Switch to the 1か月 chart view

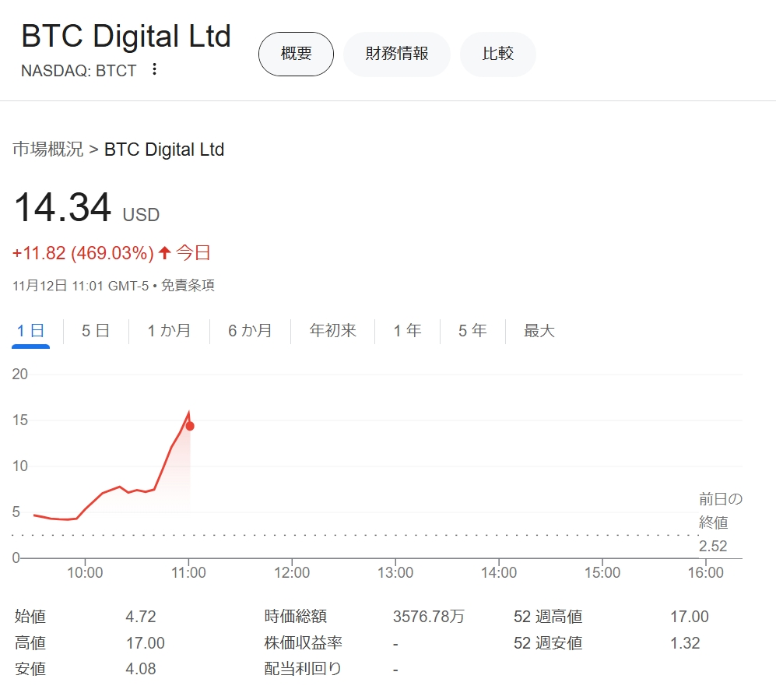click(x=168, y=330)
